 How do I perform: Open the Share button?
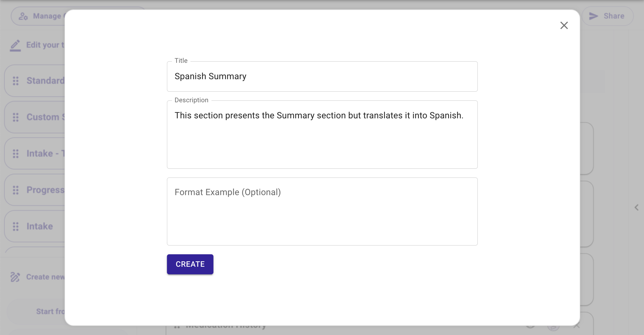608,16
